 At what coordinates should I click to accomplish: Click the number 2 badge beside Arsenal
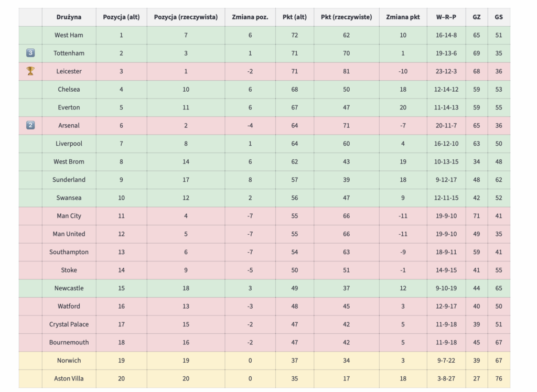pyautogui.click(x=30, y=125)
